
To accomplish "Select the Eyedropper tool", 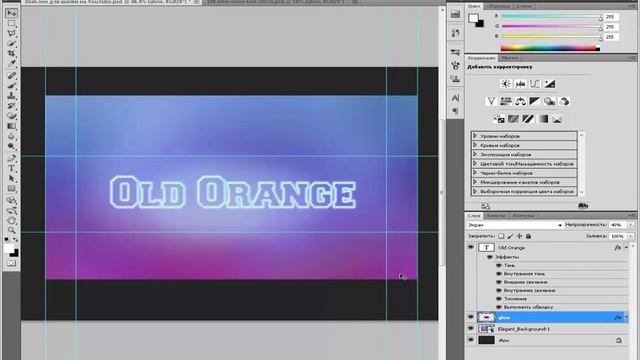I will click(11, 64).
